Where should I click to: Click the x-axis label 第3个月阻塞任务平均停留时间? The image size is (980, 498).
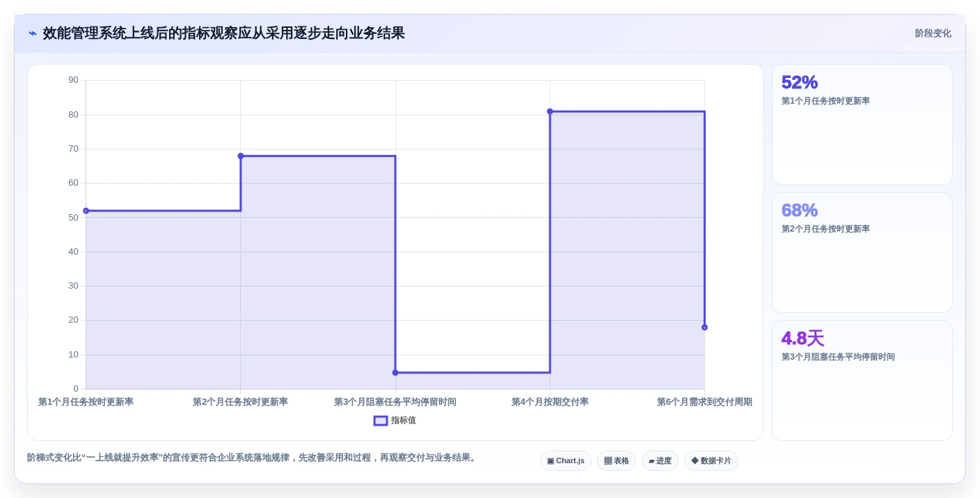coord(395,402)
